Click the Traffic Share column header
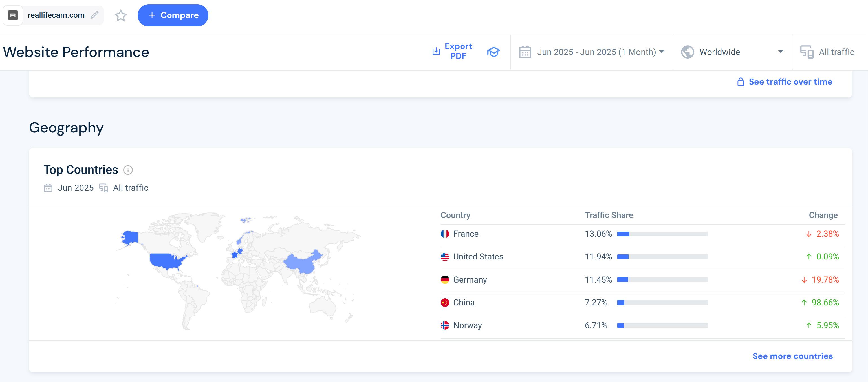This screenshot has height=382, width=868. click(x=609, y=215)
